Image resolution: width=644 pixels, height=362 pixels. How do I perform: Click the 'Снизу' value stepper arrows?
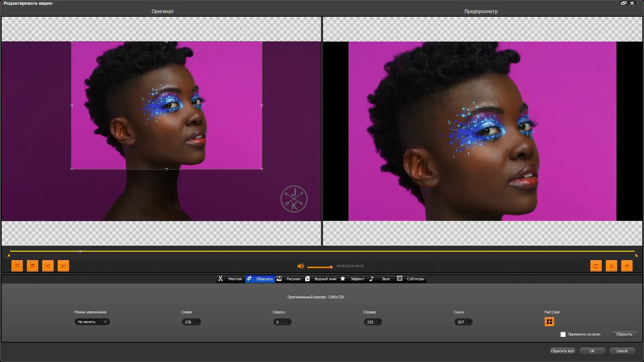pos(470,322)
